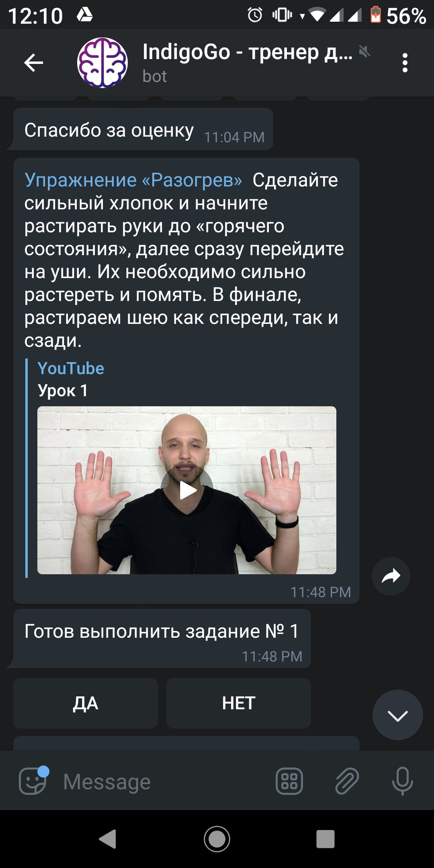Open IndigoGo bot brain avatar
Screen dimensions: 434x868
point(102,63)
